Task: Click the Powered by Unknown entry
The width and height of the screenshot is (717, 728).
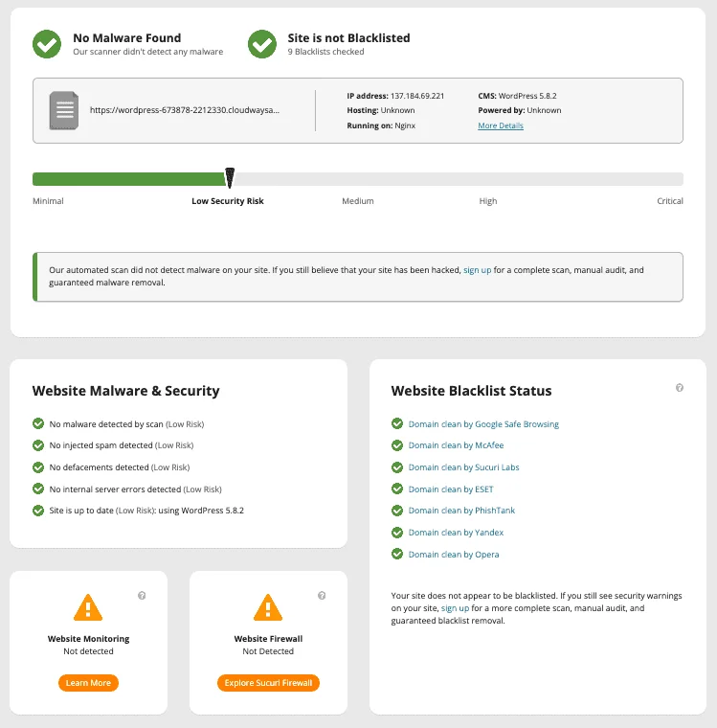Action: [x=519, y=110]
